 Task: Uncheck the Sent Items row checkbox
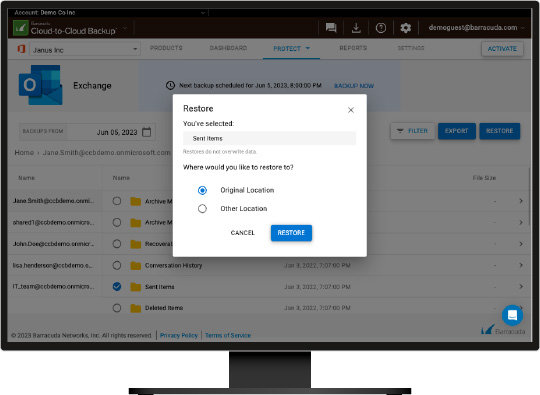pos(117,287)
